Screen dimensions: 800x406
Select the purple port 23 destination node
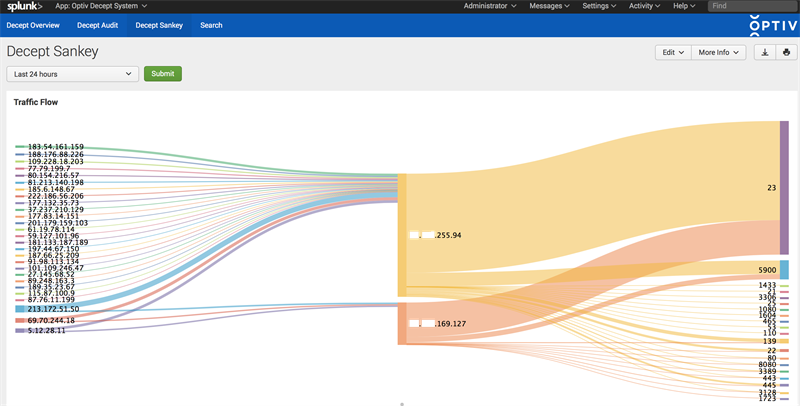784,187
